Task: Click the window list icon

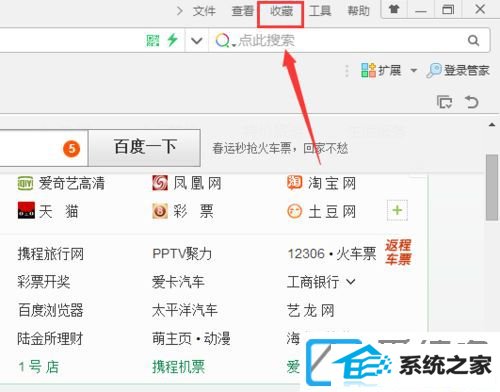Action: coord(444,102)
